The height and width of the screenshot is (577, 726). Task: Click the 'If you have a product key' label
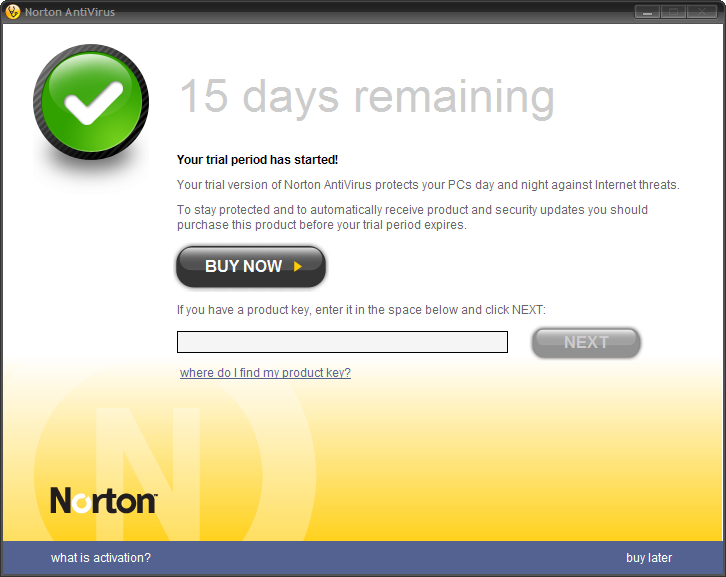pos(361,310)
